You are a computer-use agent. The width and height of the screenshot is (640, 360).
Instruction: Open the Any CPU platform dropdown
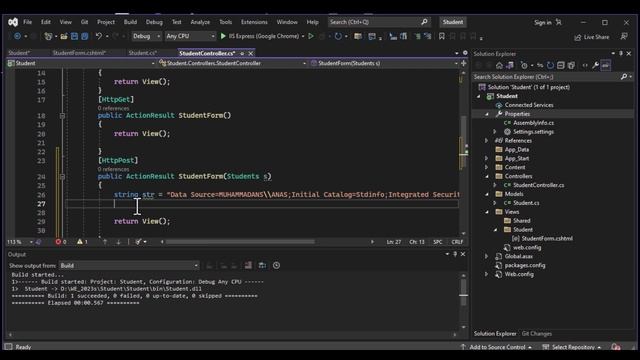(x=190, y=36)
